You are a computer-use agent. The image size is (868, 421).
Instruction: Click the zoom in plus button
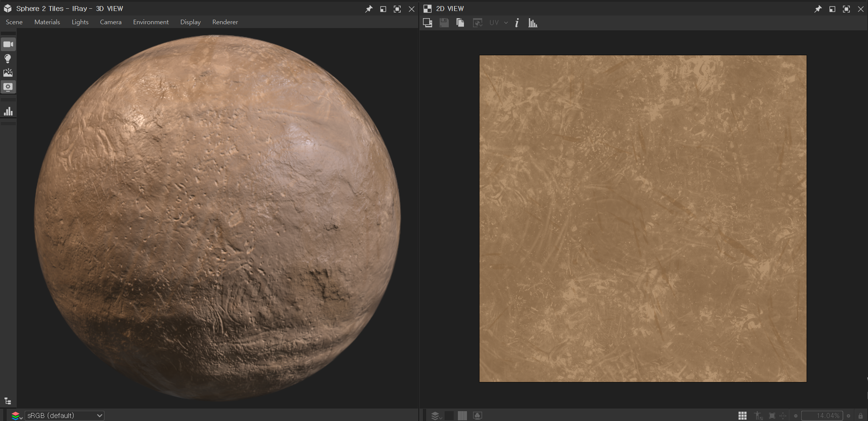point(848,416)
